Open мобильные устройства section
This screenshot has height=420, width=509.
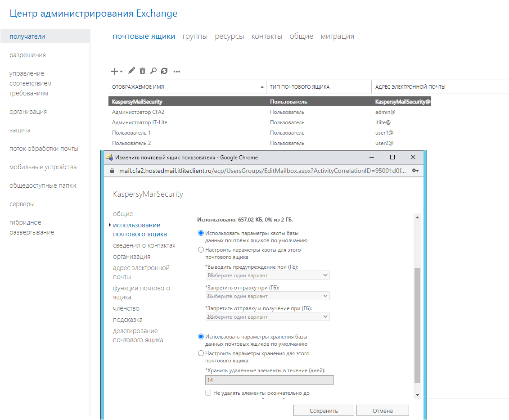pyautogui.click(x=43, y=167)
